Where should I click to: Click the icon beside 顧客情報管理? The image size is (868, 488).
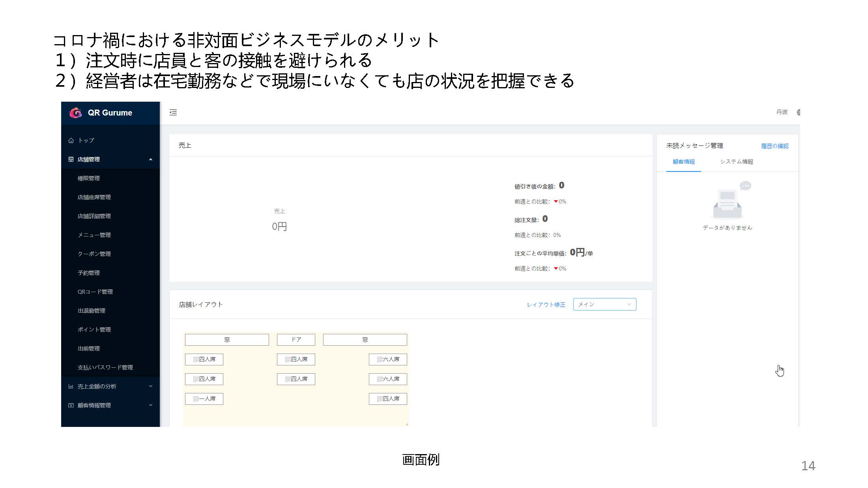[x=71, y=405]
